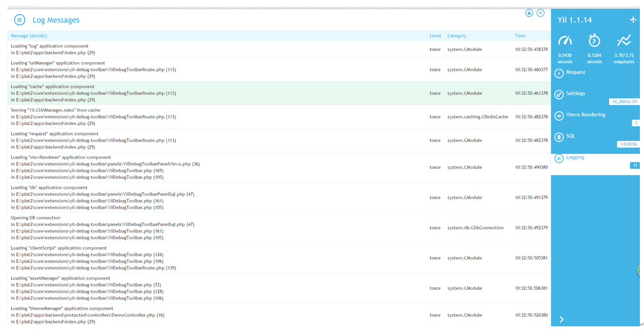The height and width of the screenshot is (329, 644).
Task: Collapse toolbar with bottom chevron arrow
Action: click(x=562, y=319)
